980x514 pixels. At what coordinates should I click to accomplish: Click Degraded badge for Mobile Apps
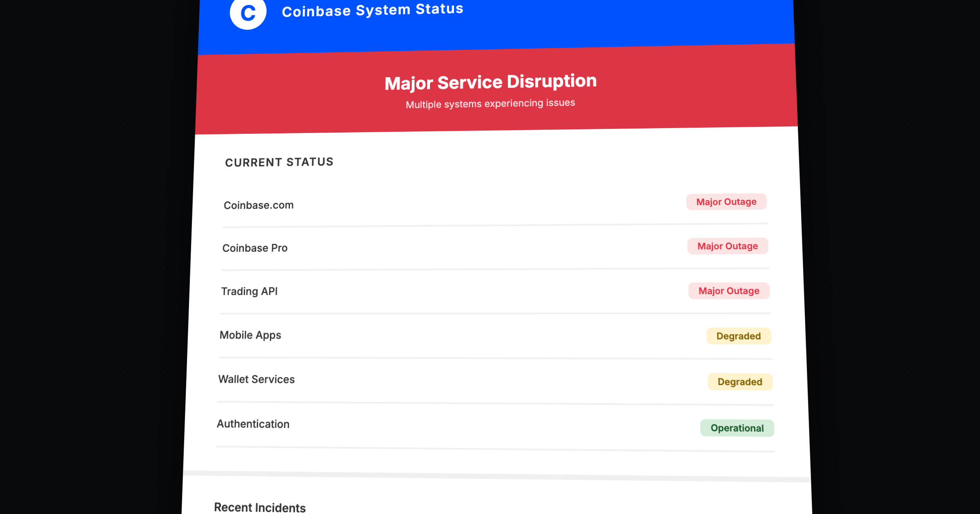click(739, 336)
